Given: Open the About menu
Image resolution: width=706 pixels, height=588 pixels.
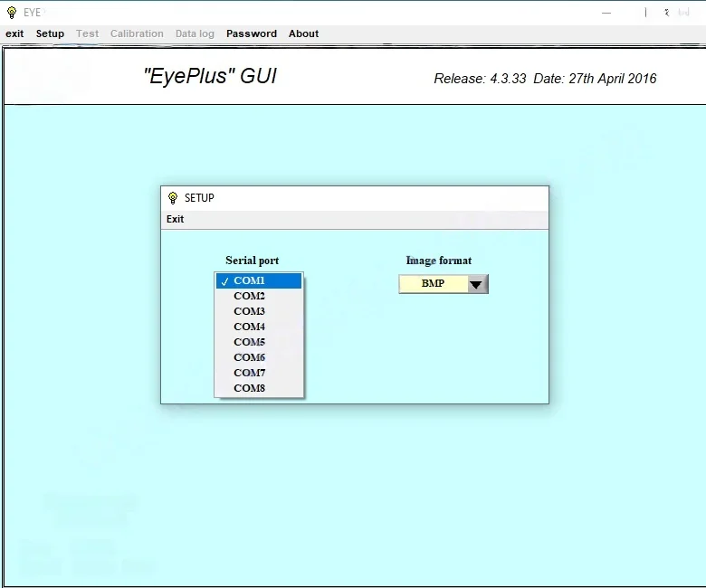Looking at the screenshot, I should 304,33.
